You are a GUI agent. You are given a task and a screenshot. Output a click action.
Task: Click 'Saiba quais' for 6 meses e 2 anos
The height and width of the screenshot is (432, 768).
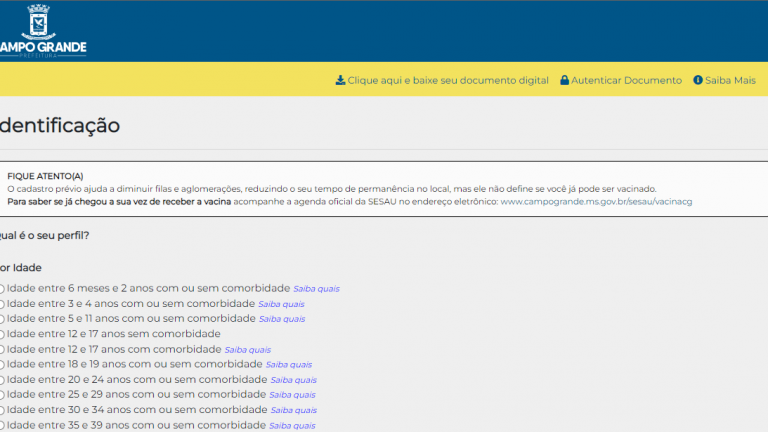click(316, 289)
